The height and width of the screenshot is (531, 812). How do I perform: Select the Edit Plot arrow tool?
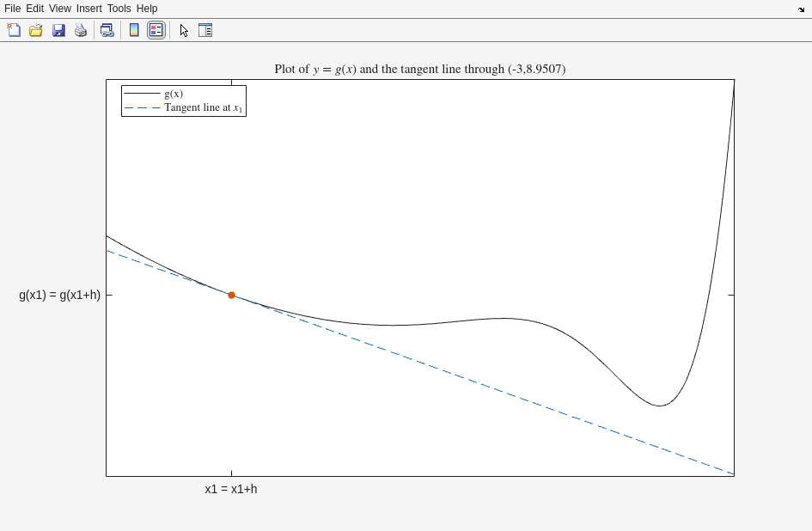click(x=184, y=30)
